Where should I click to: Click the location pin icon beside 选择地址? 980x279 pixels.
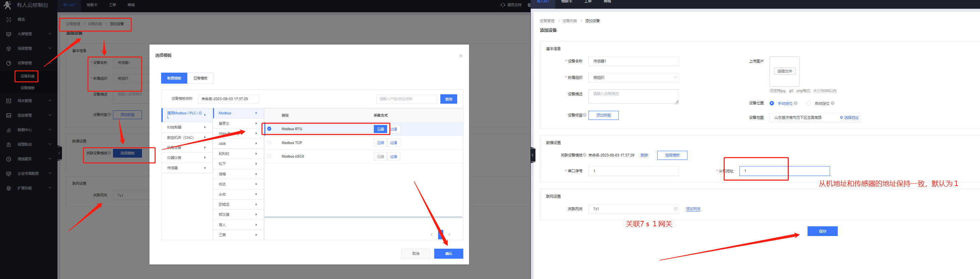[841, 118]
